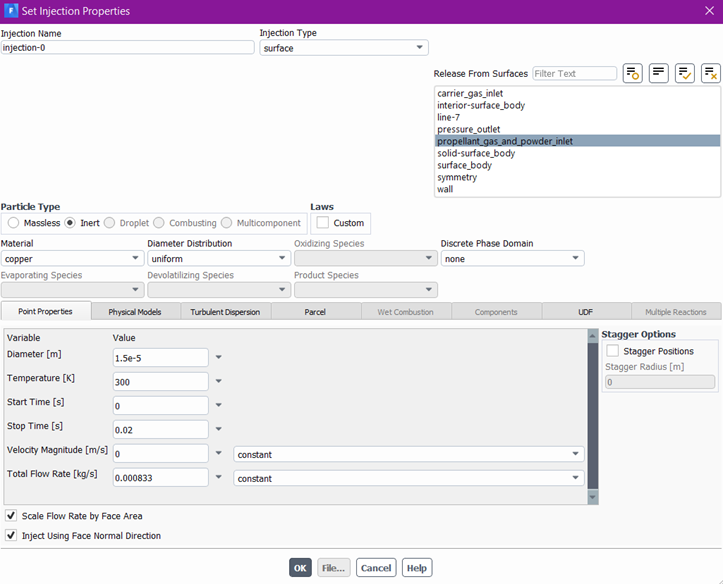
Task: Click the deselect all surfaces icon
Action: (x=710, y=73)
